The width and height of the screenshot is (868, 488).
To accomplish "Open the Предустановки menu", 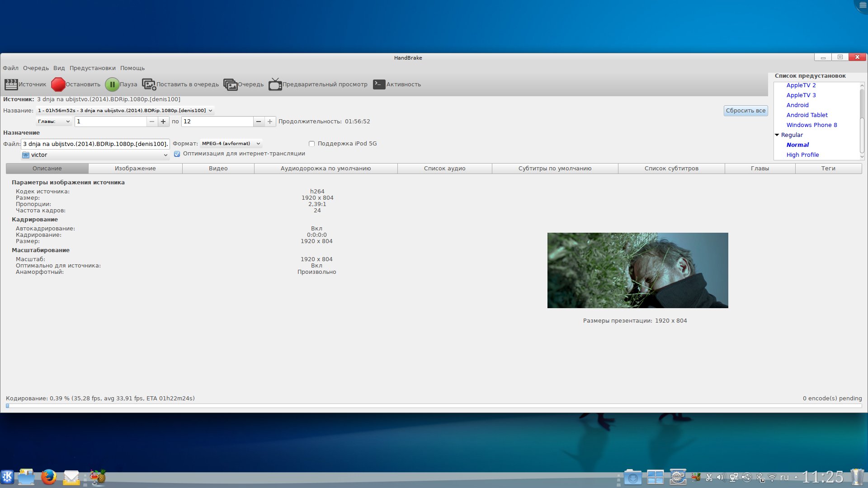I will click(x=92, y=68).
